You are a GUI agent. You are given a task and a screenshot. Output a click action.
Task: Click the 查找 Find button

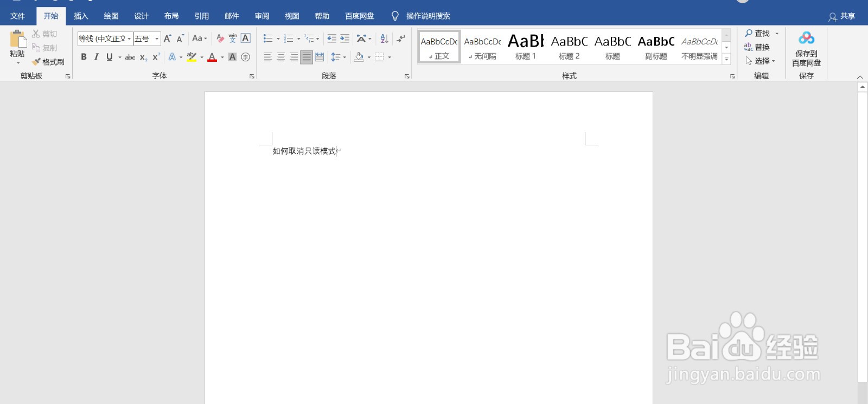coord(757,34)
